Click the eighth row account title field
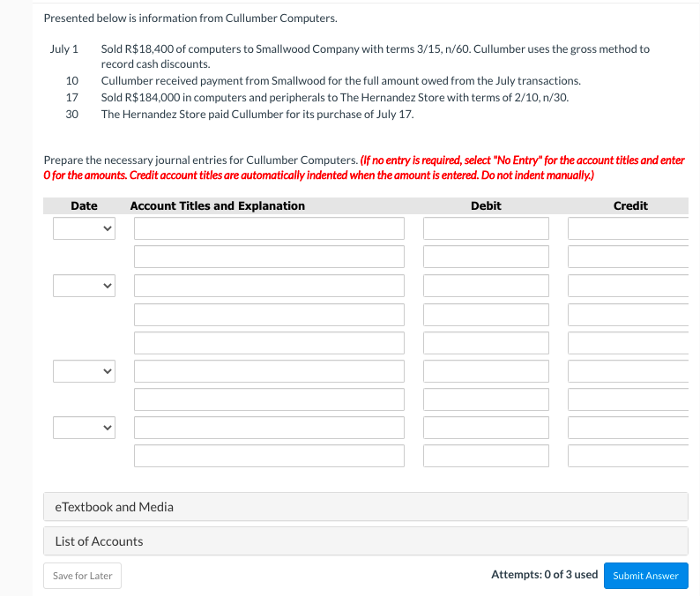 coord(269,428)
